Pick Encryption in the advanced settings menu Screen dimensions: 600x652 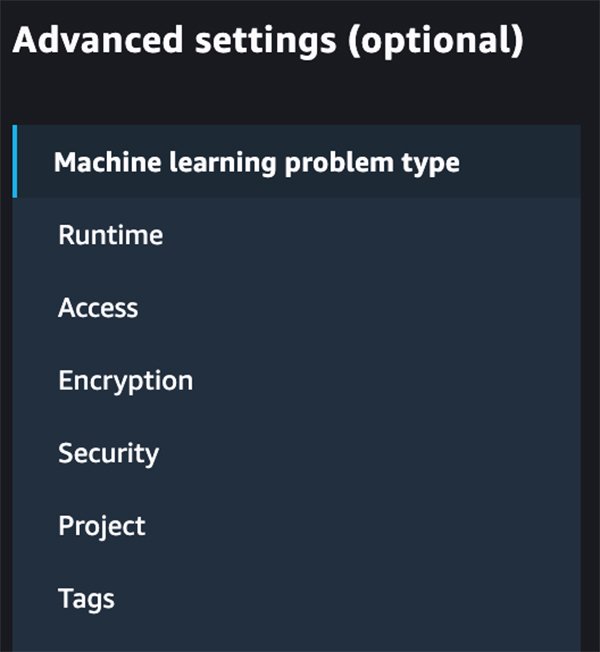[125, 380]
